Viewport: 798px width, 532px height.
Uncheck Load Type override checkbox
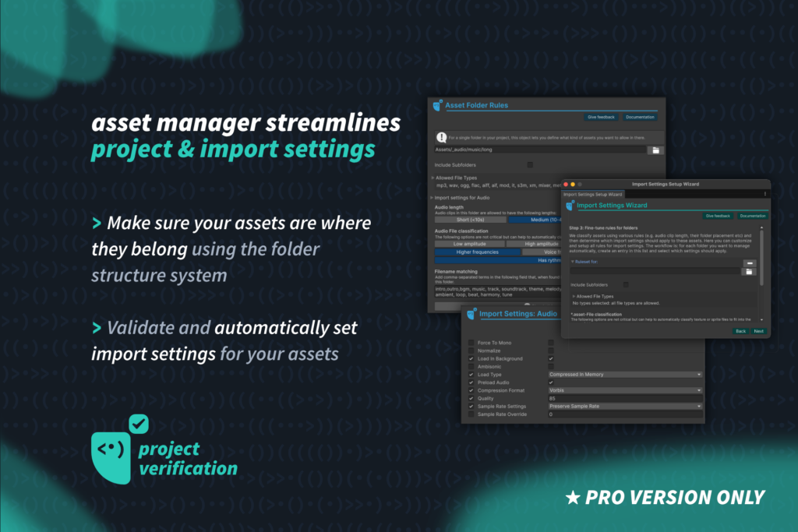click(x=471, y=375)
